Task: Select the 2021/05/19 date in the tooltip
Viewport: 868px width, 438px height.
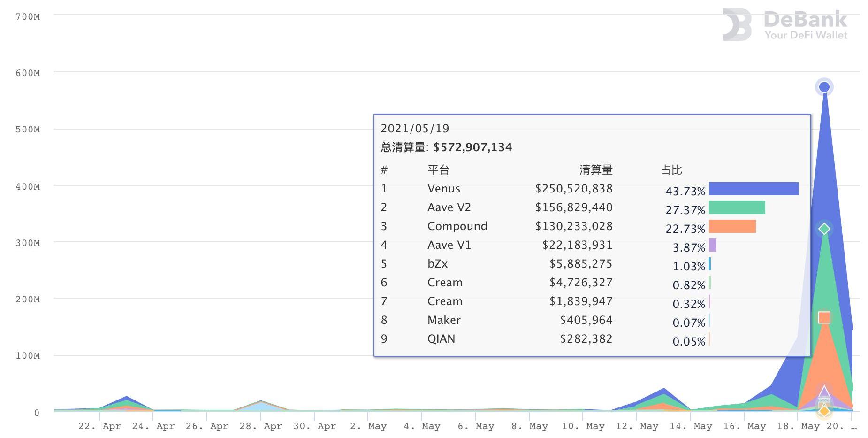Action: pos(415,129)
